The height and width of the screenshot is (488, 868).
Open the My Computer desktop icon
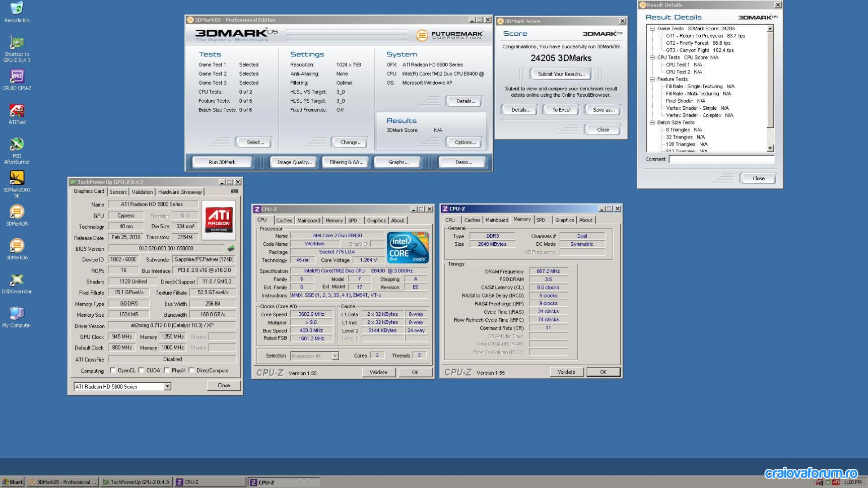tap(17, 317)
